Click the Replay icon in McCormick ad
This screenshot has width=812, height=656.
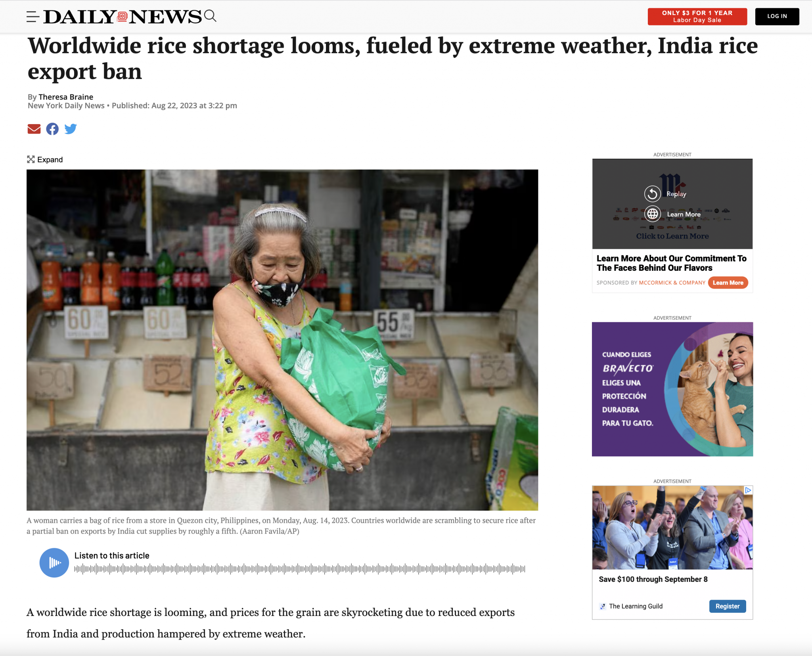coord(652,194)
